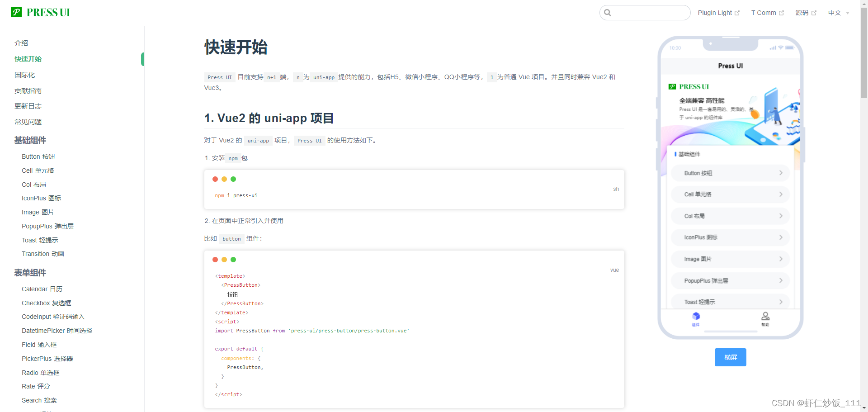
Task: Open Toast 轻提示 in the sidebar
Action: point(40,240)
